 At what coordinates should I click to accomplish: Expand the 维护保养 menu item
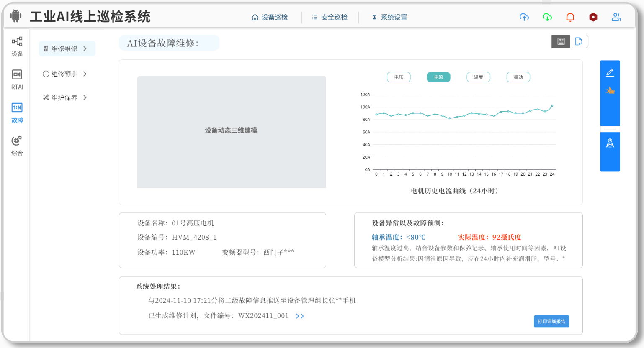coord(65,97)
